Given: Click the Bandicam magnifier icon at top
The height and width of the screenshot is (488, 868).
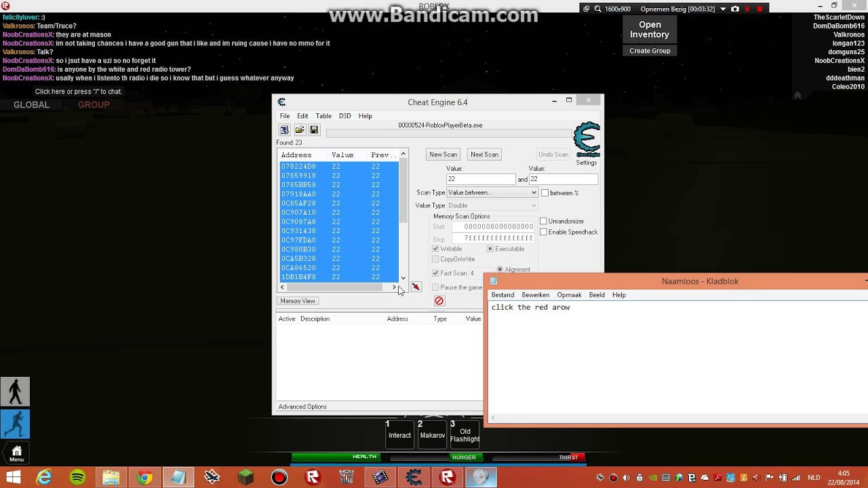Looking at the screenshot, I should click(x=598, y=9).
